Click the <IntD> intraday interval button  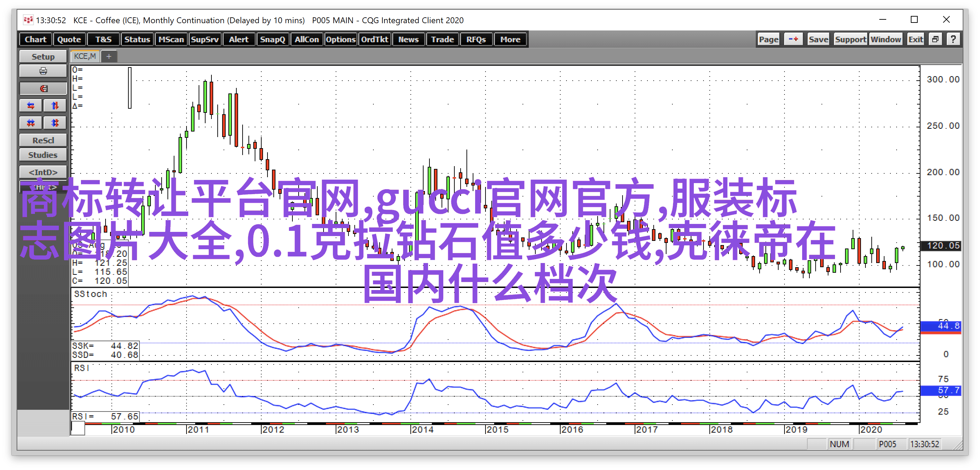43,172
